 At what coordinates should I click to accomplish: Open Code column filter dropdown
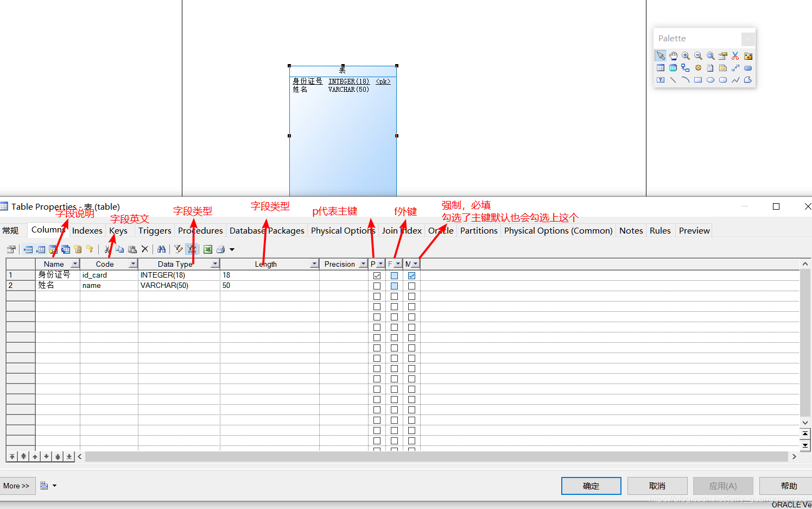coord(133,263)
